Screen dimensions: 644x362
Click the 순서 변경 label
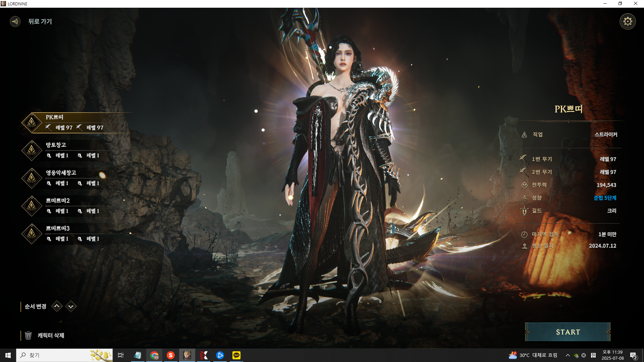pos(35,306)
